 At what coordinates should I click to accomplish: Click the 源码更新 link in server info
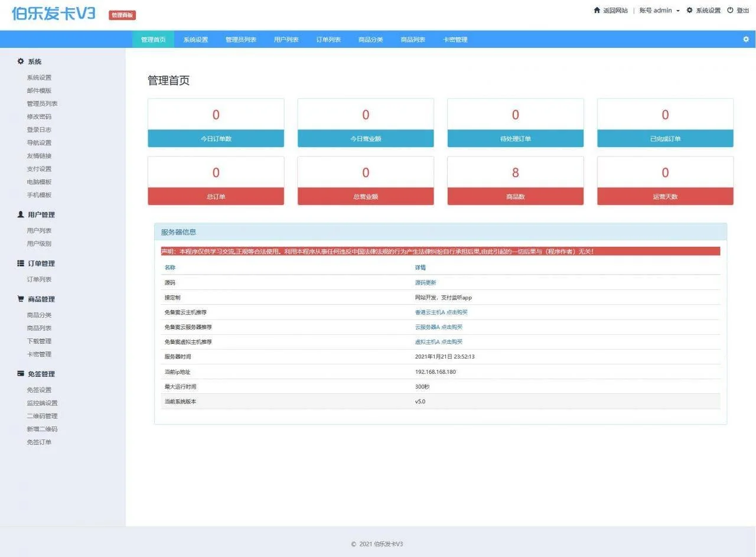tap(425, 282)
